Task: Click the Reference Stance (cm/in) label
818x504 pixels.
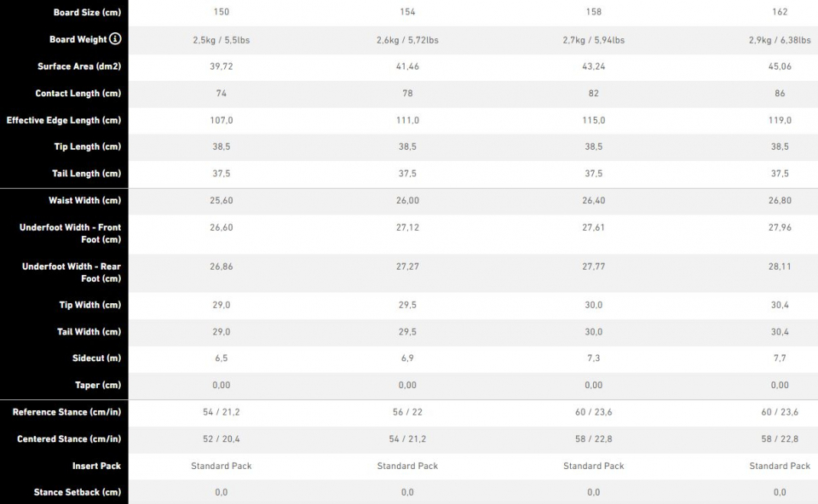Action: [x=66, y=412]
